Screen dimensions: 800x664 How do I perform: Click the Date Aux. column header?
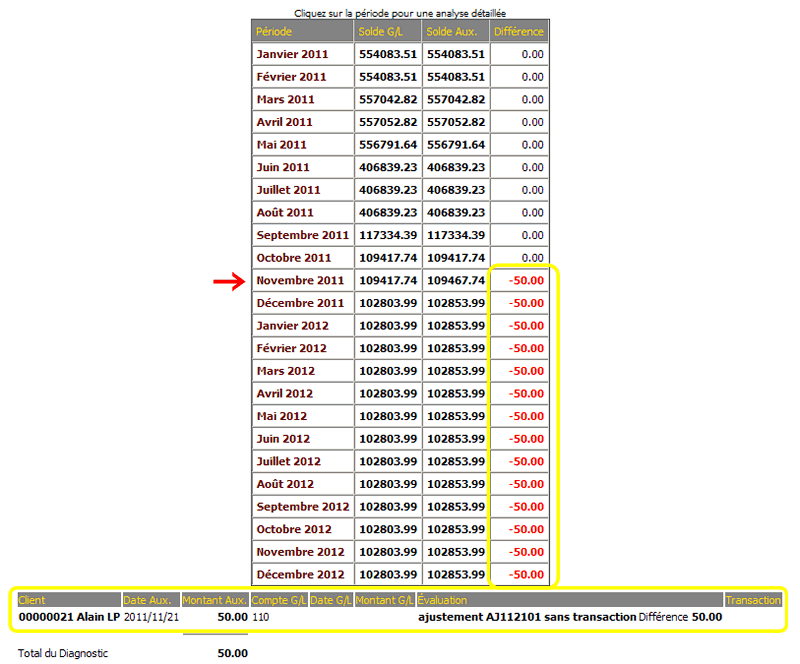[x=151, y=600]
